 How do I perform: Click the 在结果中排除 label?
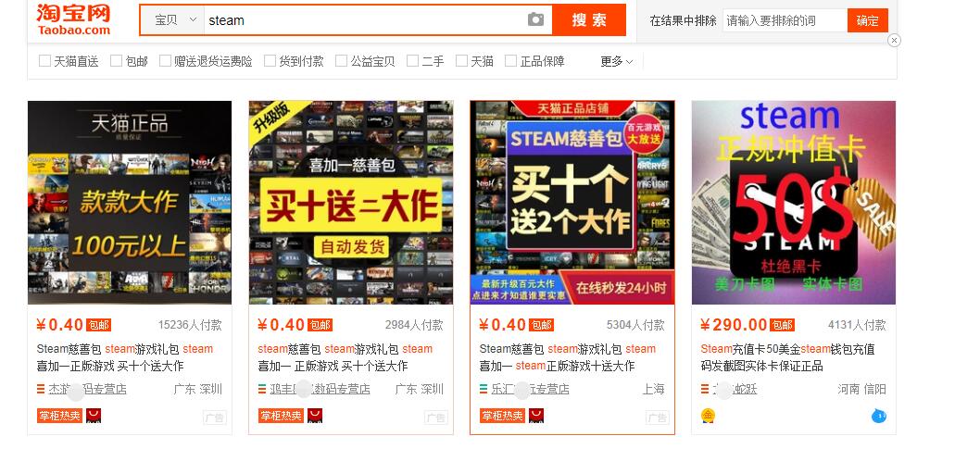683,20
